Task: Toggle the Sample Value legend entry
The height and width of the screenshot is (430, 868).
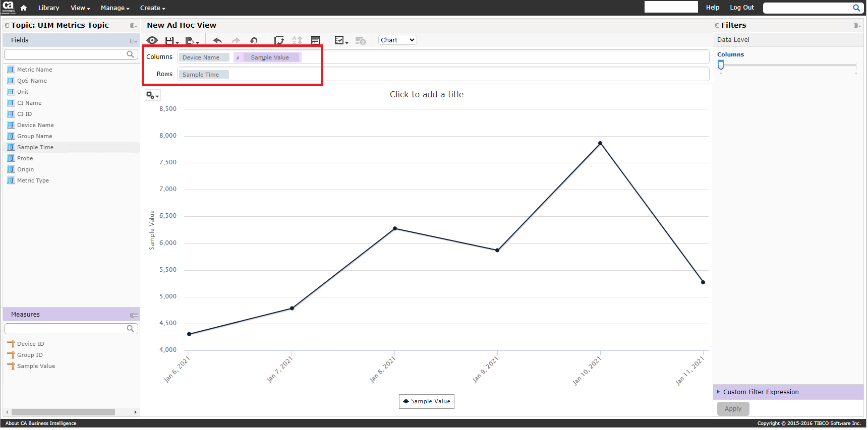Action: (427, 401)
